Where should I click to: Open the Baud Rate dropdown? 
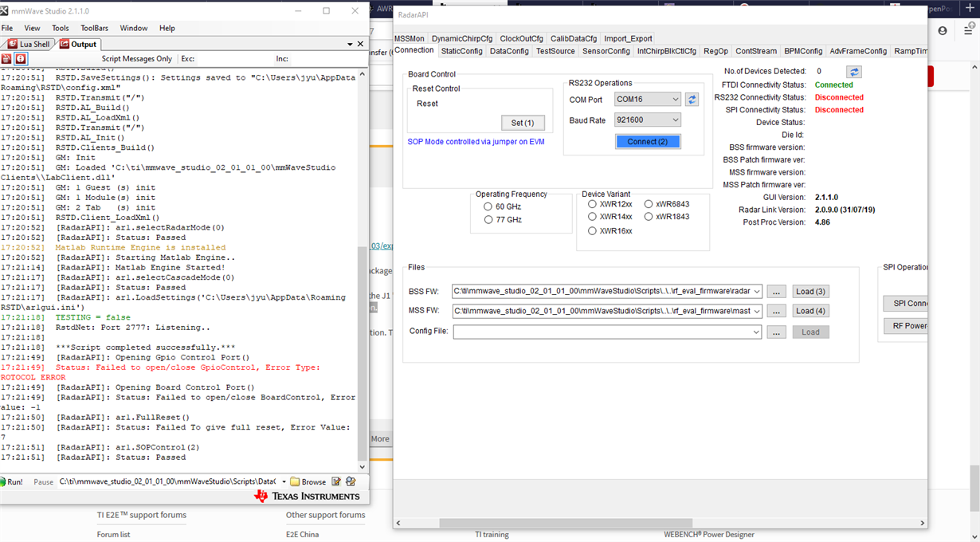tap(675, 120)
